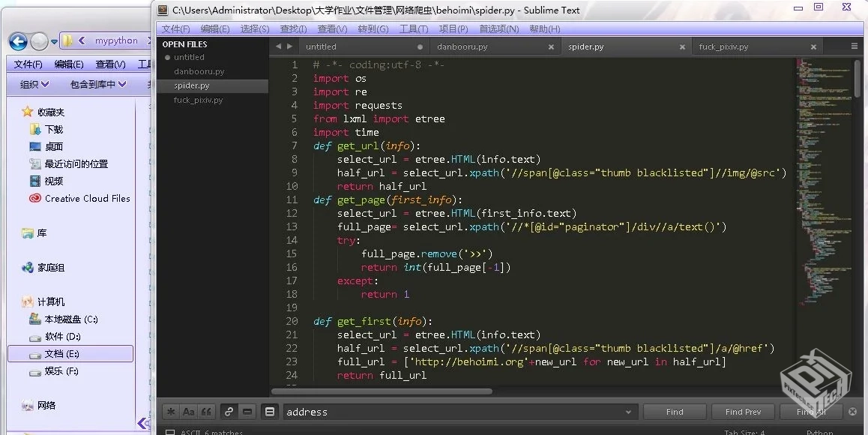Enable case-sensitive search (Aa)
The height and width of the screenshot is (435, 868).
tap(188, 411)
